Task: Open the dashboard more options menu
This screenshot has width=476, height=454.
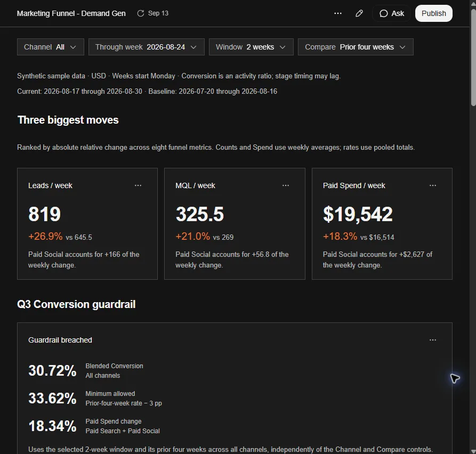Action: [338, 13]
